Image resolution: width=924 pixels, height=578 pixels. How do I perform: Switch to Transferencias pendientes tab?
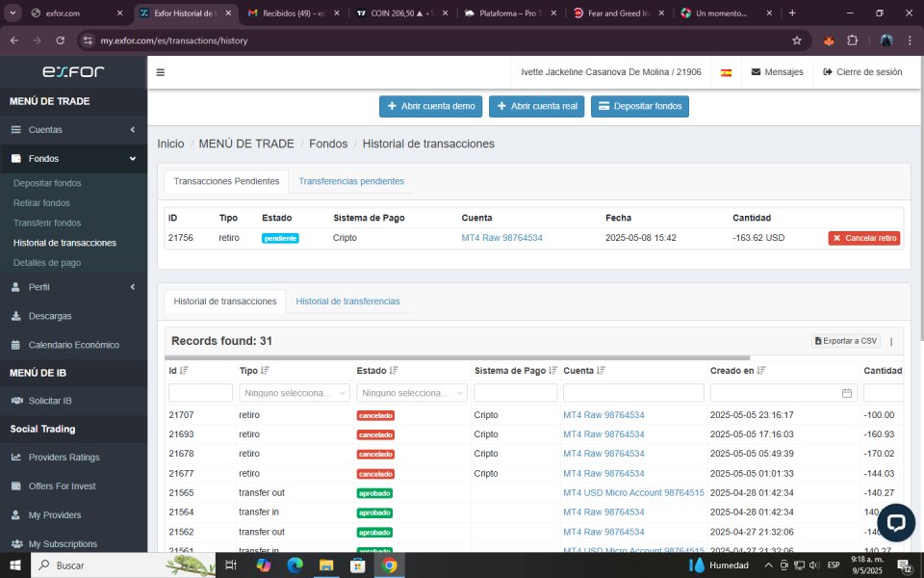click(x=350, y=181)
